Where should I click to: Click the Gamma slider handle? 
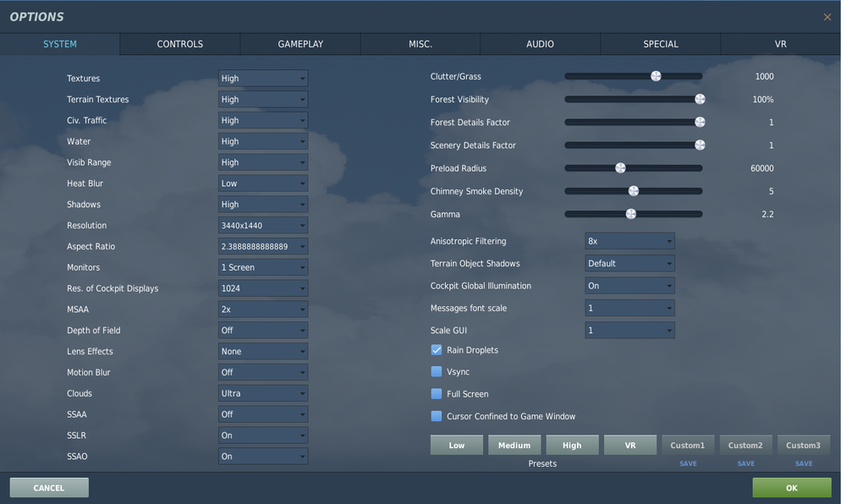tap(633, 214)
